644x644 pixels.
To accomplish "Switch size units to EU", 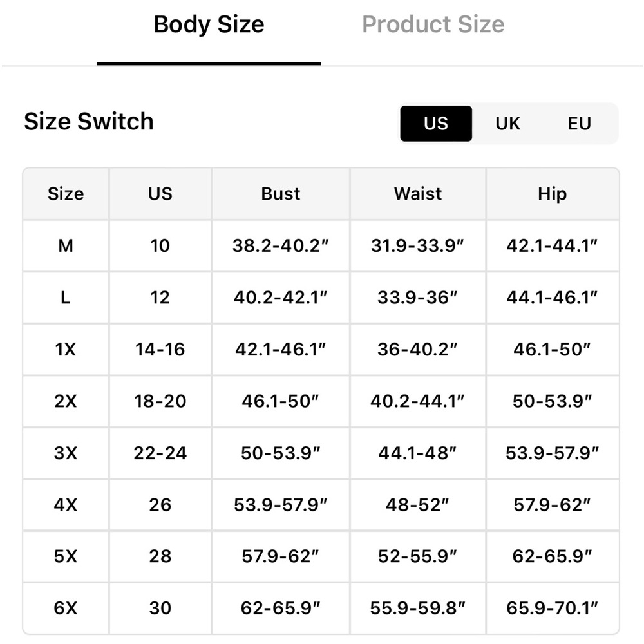I will pos(579,123).
